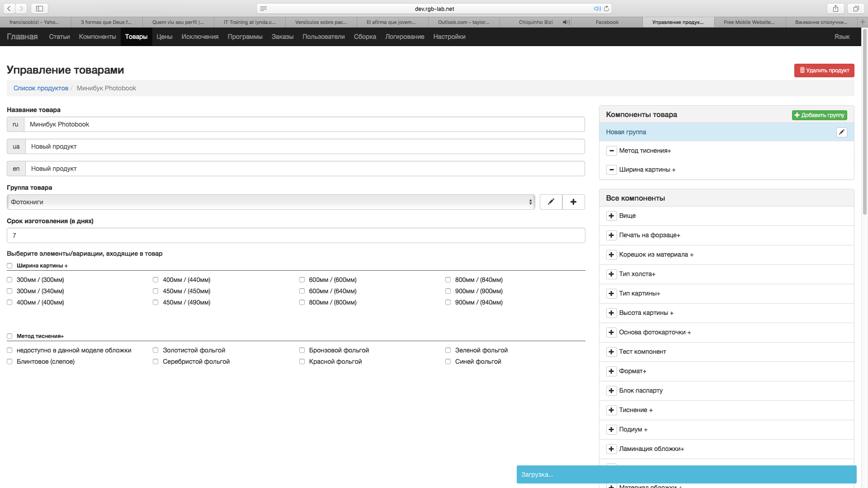Switch to the Facebook browser tab
The height and width of the screenshot is (488, 868).
pyautogui.click(x=607, y=22)
